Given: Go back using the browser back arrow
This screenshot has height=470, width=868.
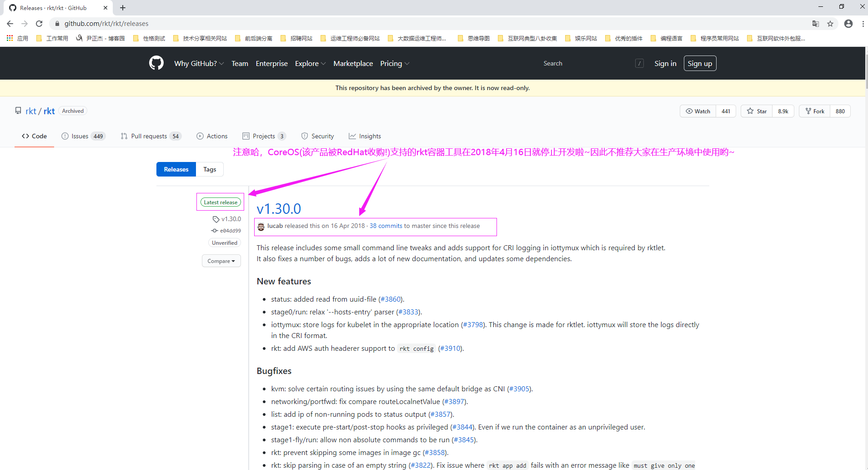Looking at the screenshot, I should tap(10, 24).
